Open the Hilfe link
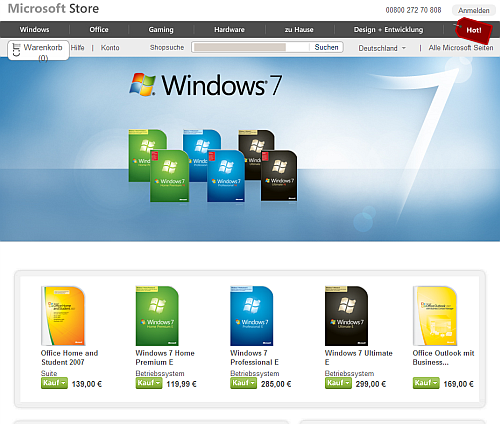The height and width of the screenshot is (424, 500). coord(77,48)
